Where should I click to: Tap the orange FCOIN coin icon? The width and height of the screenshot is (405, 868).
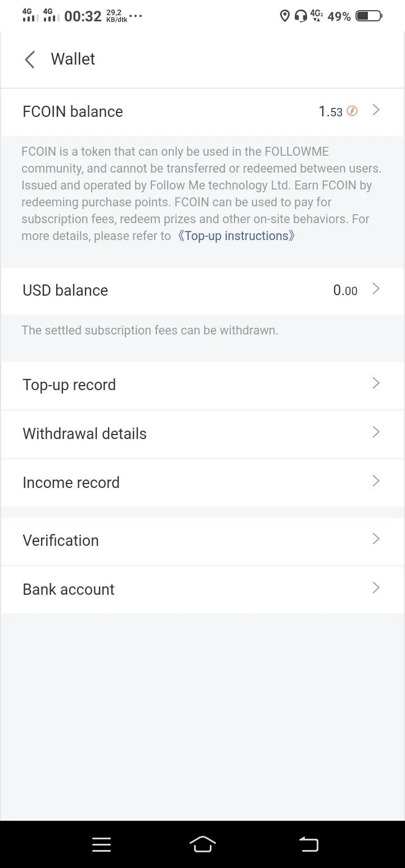pyautogui.click(x=352, y=111)
